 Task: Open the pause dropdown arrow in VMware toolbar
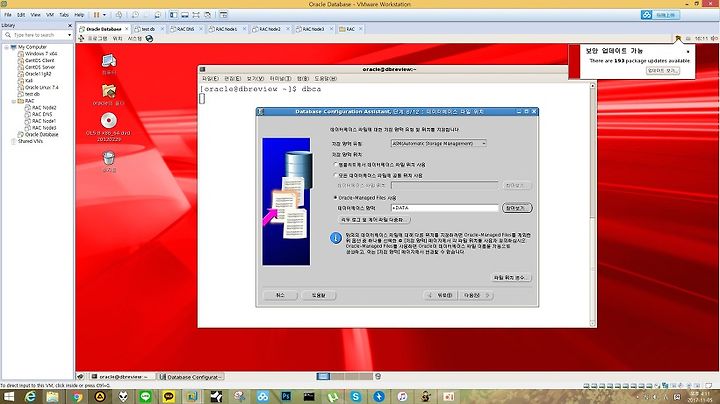click(104, 15)
